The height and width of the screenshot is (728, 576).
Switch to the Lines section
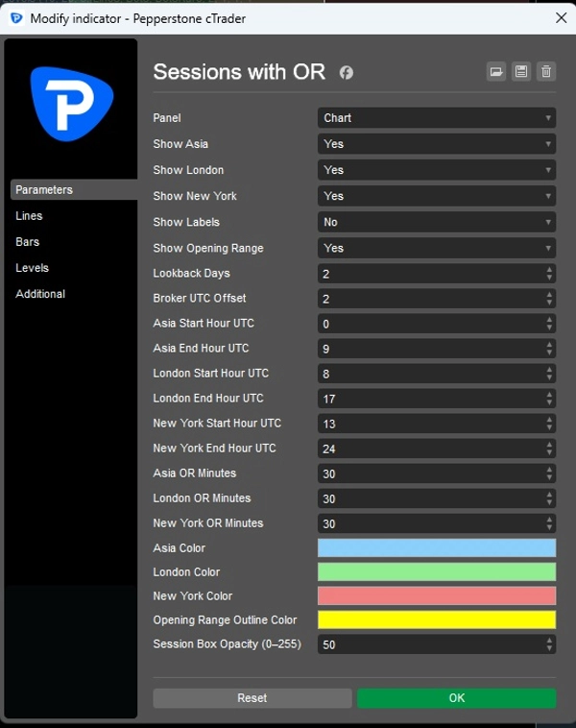click(x=29, y=216)
